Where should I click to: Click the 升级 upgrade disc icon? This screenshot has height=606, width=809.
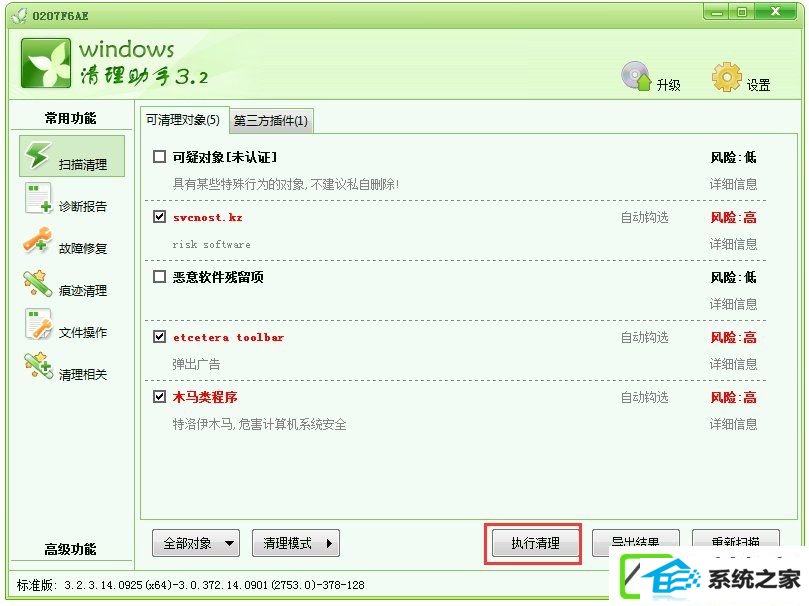[636, 76]
